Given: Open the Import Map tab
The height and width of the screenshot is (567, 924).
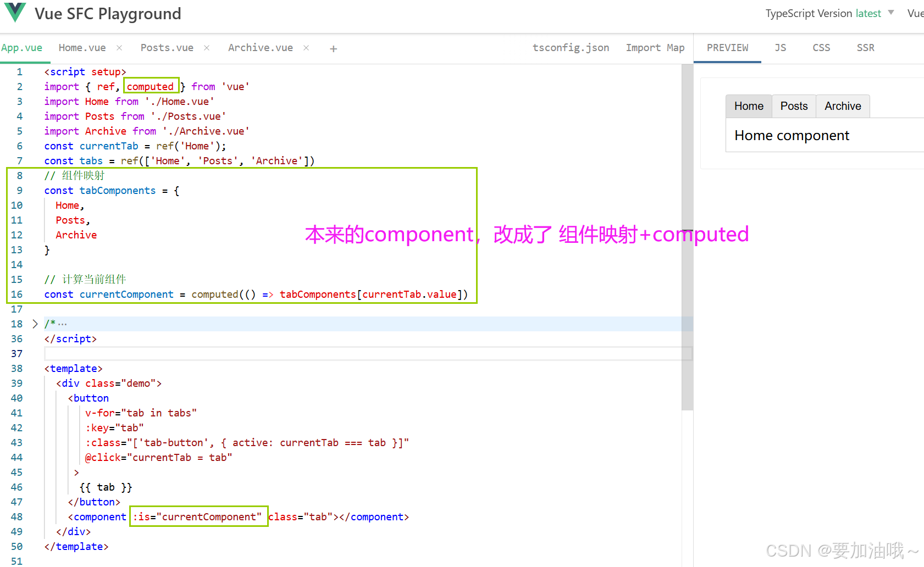Looking at the screenshot, I should point(655,48).
